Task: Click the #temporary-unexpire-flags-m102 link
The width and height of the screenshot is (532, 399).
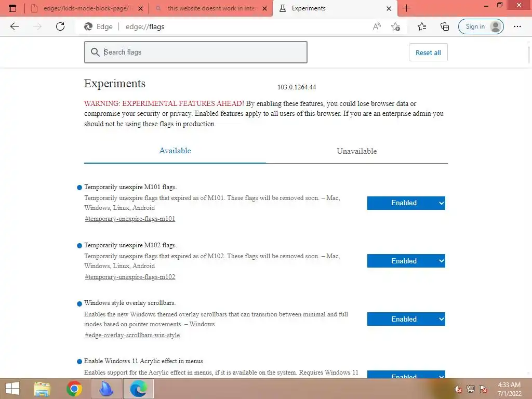Action: click(x=130, y=277)
